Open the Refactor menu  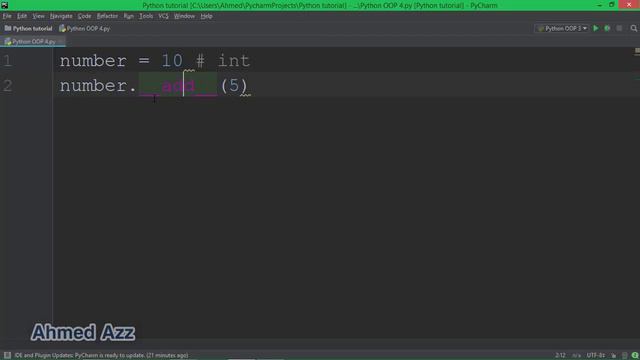tap(107, 16)
